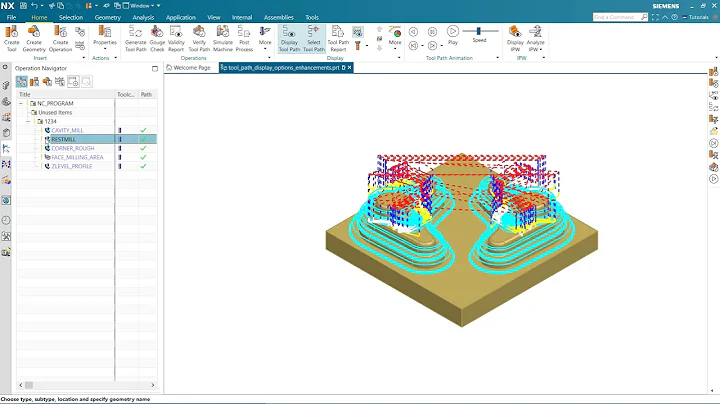
Task: Toggle Display Tool Path on or off
Action: pos(290,39)
